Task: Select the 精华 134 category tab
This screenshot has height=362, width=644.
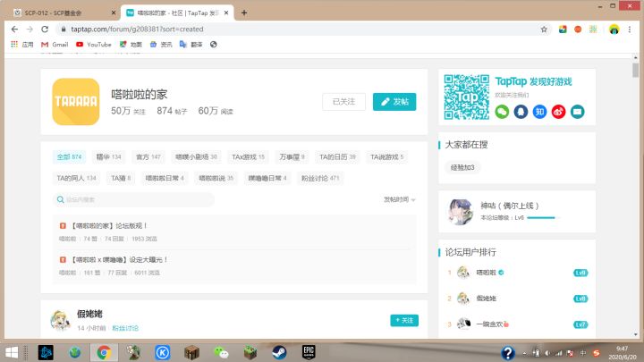Action: [108, 156]
